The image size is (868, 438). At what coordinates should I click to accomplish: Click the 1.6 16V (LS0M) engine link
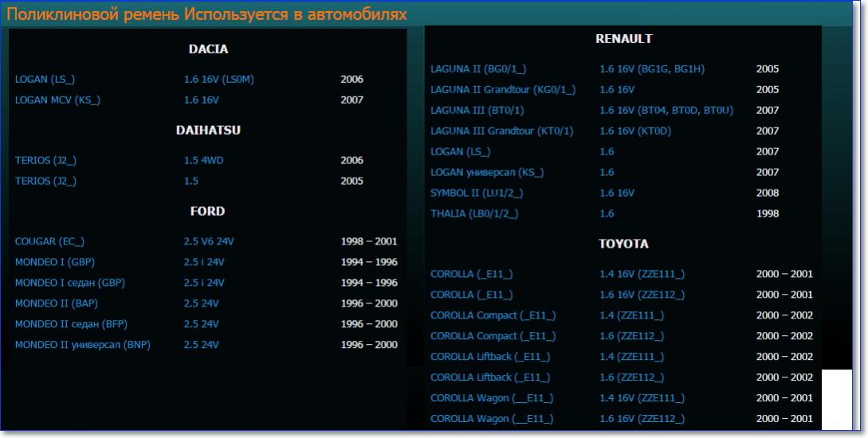(218, 79)
